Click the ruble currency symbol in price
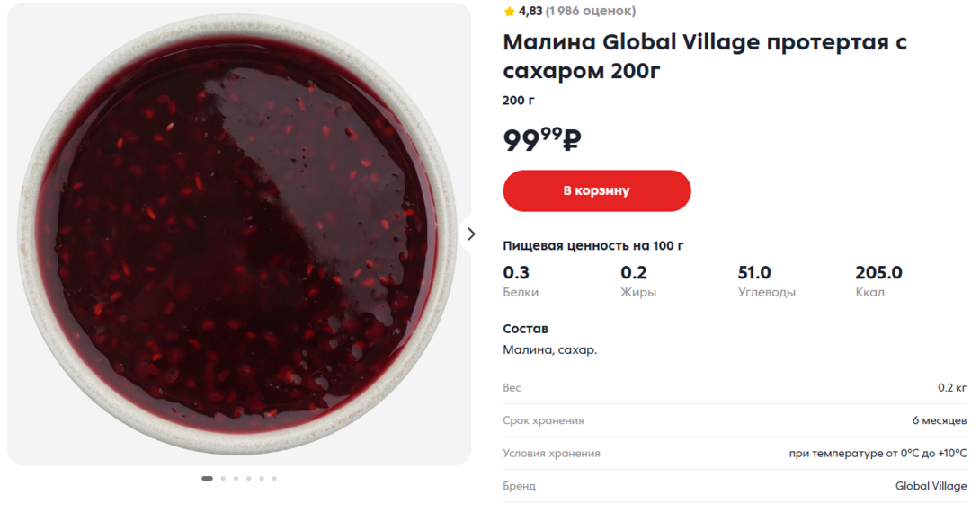The height and width of the screenshot is (512, 980). 573,141
